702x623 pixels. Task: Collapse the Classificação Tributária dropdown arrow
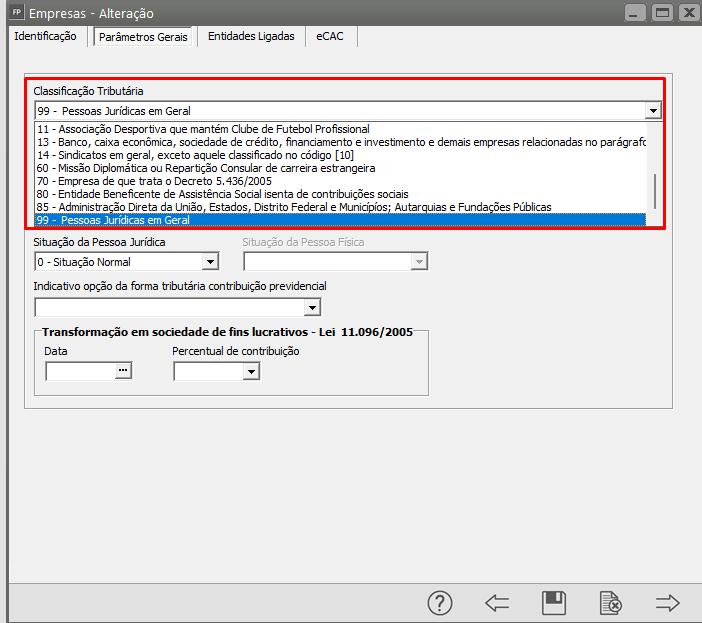coord(653,111)
